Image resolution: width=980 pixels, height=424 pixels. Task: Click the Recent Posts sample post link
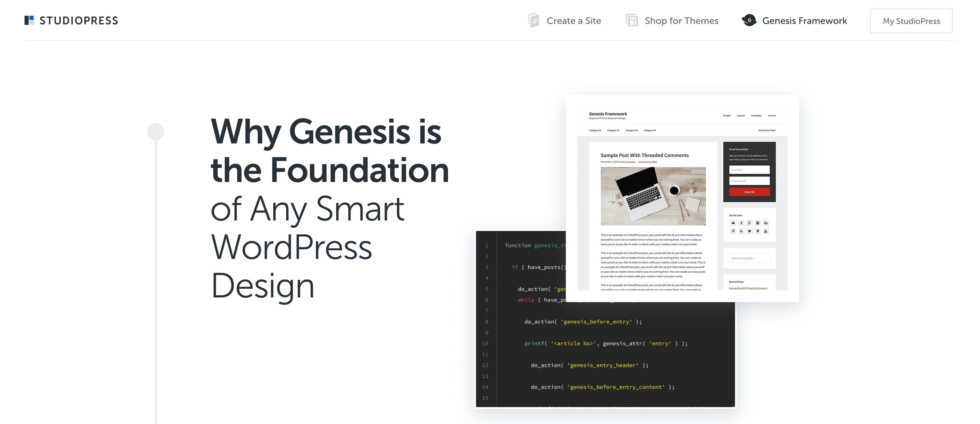tap(748, 288)
